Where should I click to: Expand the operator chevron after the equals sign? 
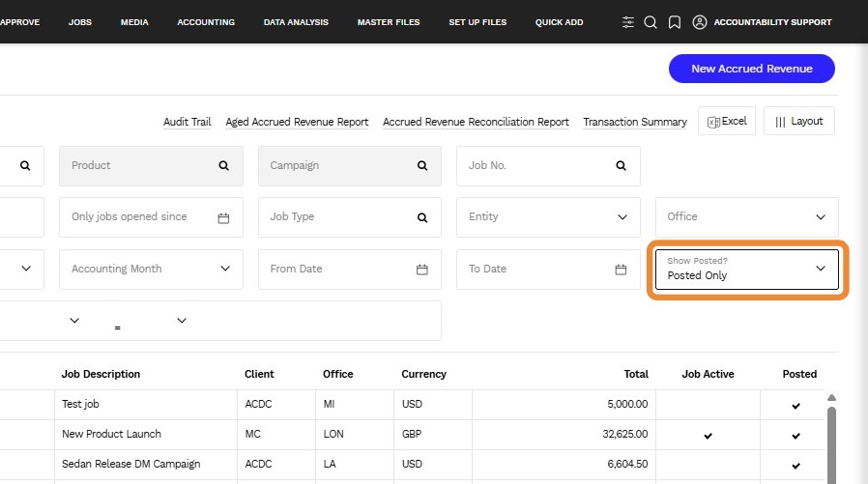click(x=182, y=321)
